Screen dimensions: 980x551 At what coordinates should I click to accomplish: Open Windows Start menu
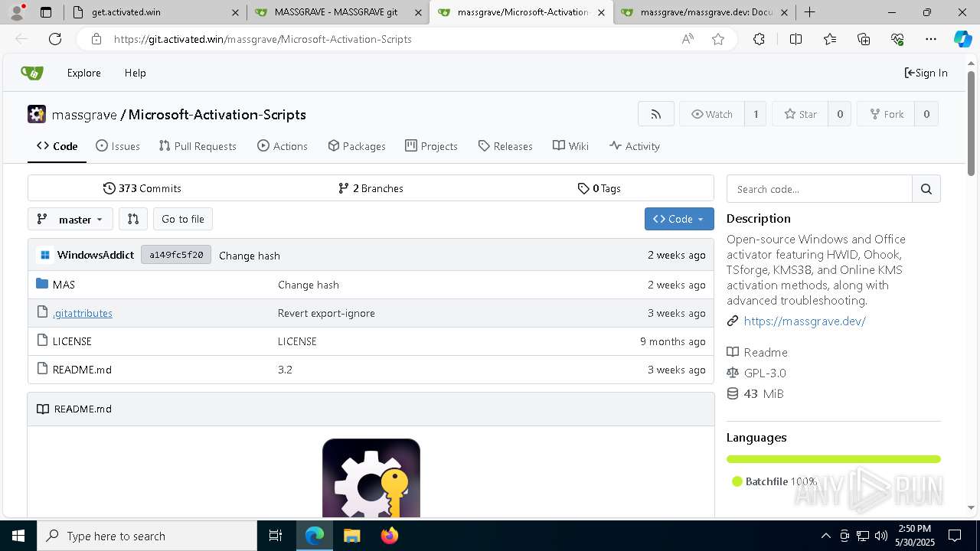pyautogui.click(x=18, y=536)
